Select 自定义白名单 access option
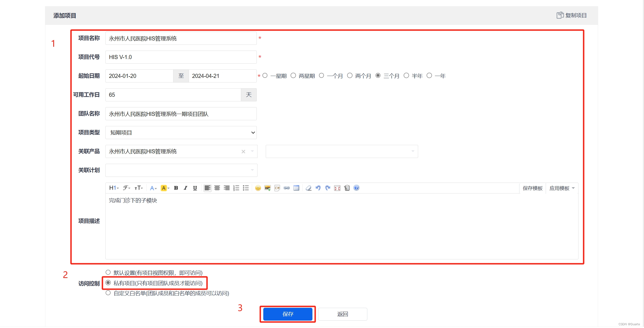This screenshot has height=328, width=644. 108,293
